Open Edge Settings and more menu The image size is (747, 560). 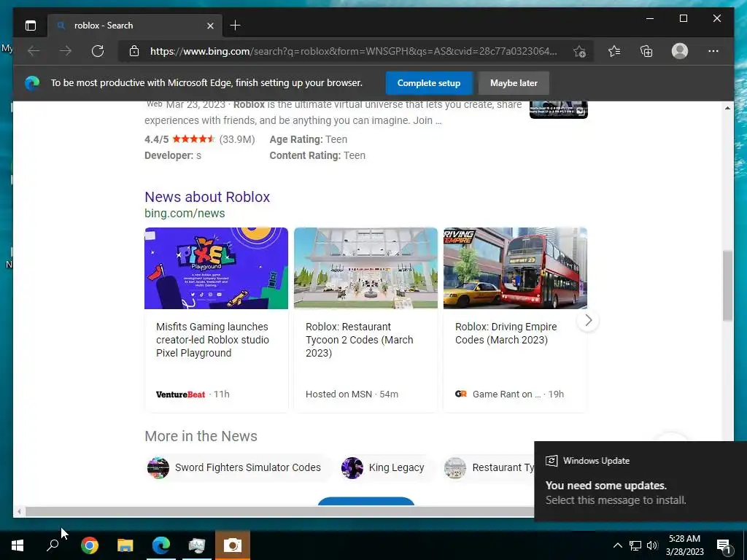713,51
